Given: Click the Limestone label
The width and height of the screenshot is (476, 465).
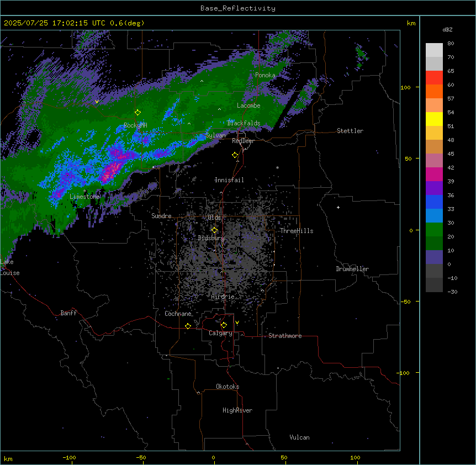Looking at the screenshot, I should [x=84, y=197].
